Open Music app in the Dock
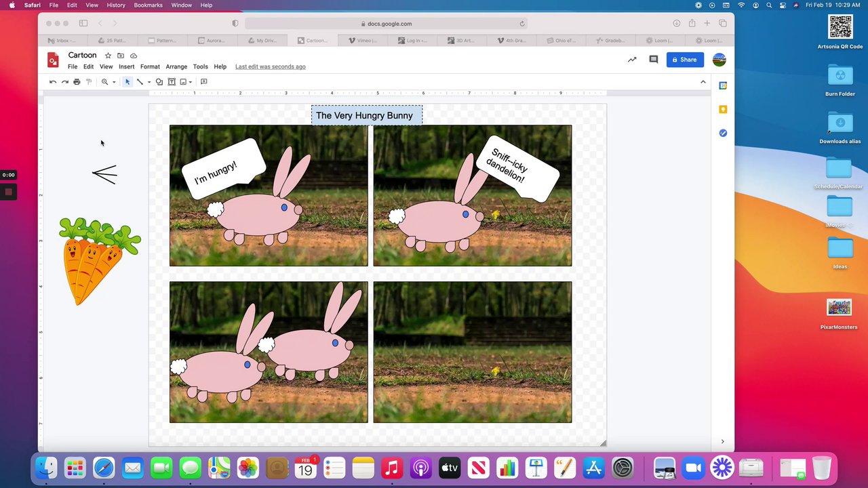 [392, 468]
